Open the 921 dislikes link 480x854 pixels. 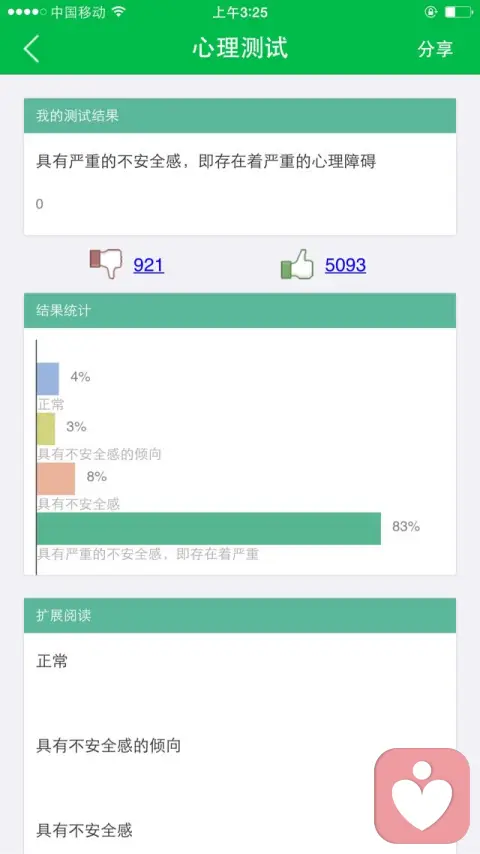pos(149,265)
